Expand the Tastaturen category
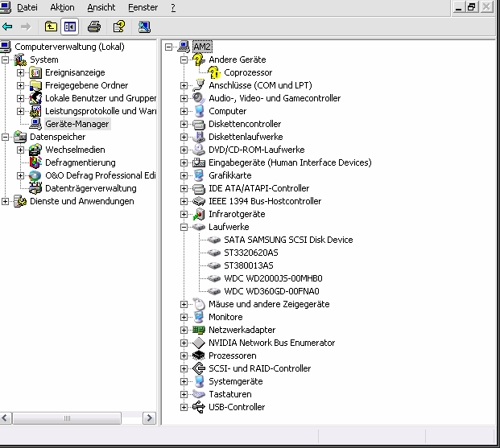This screenshot has height=448, width=500. pos(184,394)
